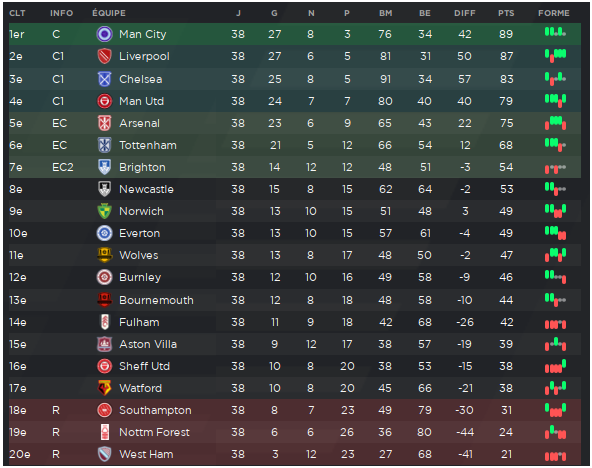Image resolution: width=592 pixels, height=468 pixels.
Task: Click the Watford crest icon
Action: [x=105, y=388]
